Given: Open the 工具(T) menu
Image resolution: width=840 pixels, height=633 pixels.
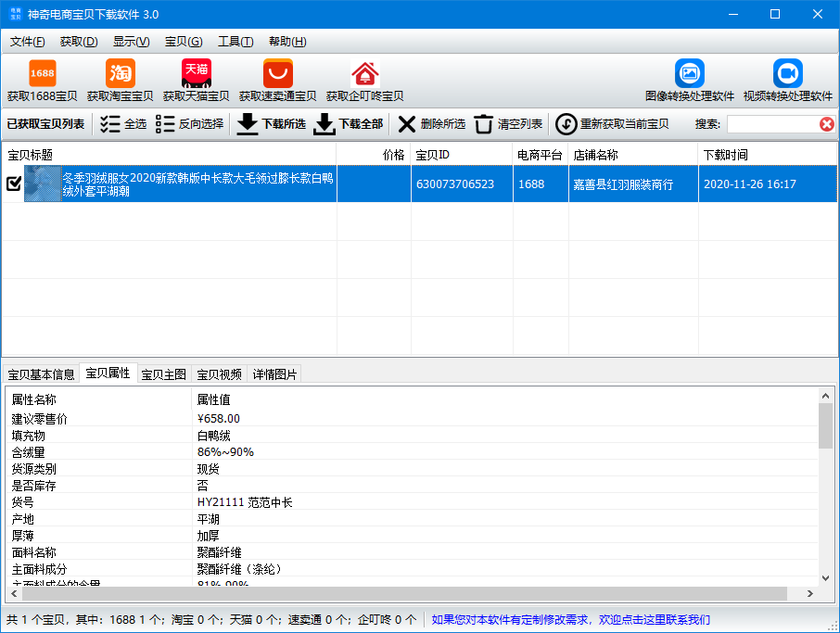Looking at the screenshot, I should click(x=235, y=42).
